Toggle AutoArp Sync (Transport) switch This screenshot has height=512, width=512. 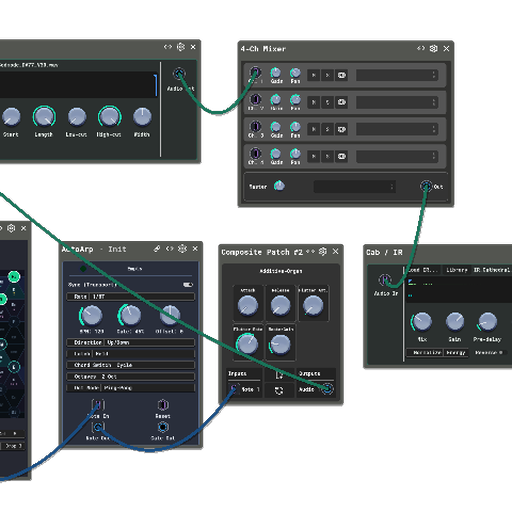(188, 285)
